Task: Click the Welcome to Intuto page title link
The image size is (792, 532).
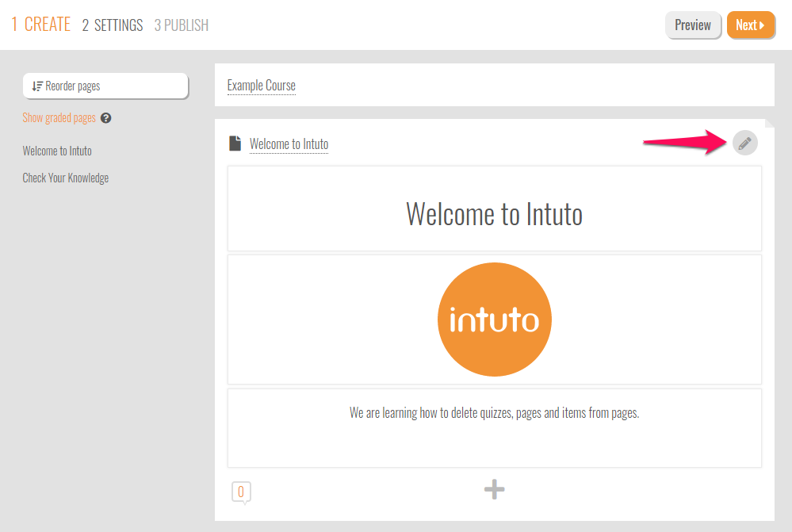Action: point(289,144)
